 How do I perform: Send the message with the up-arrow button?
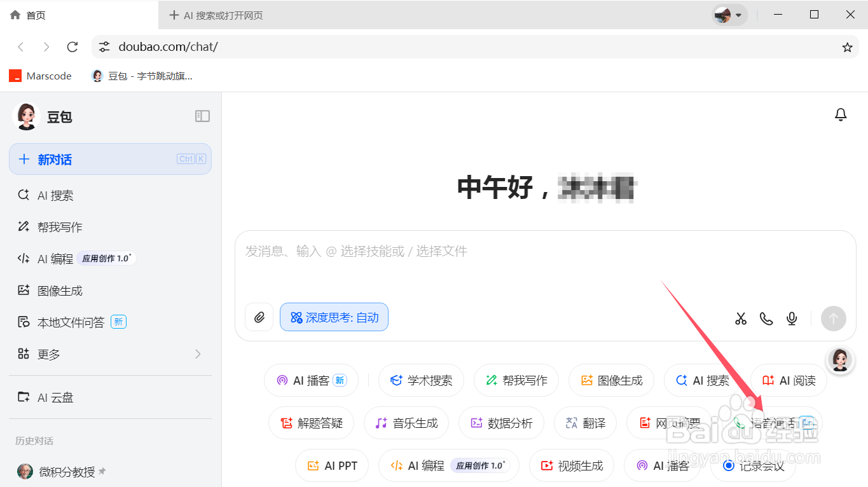click(x=834, y=319)
